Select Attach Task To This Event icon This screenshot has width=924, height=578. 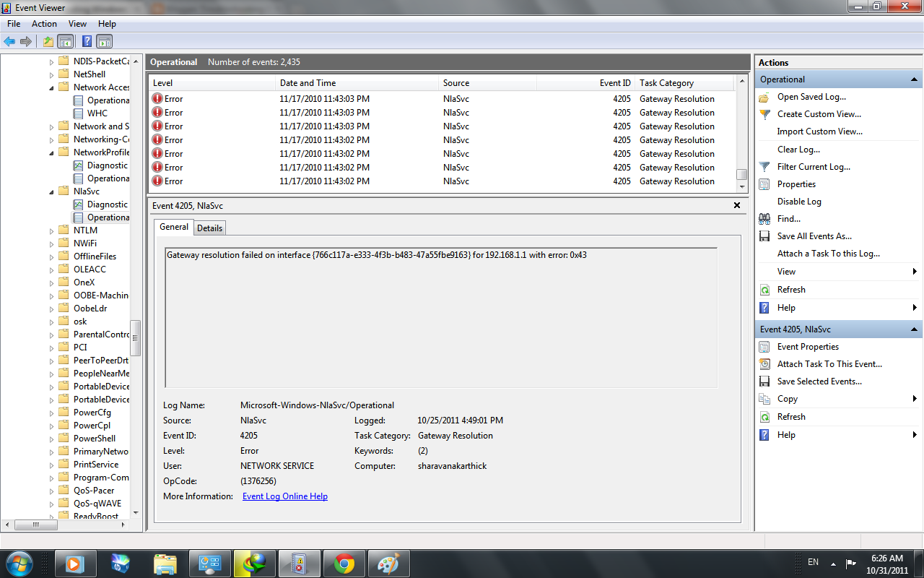click(x=764, y=363)
